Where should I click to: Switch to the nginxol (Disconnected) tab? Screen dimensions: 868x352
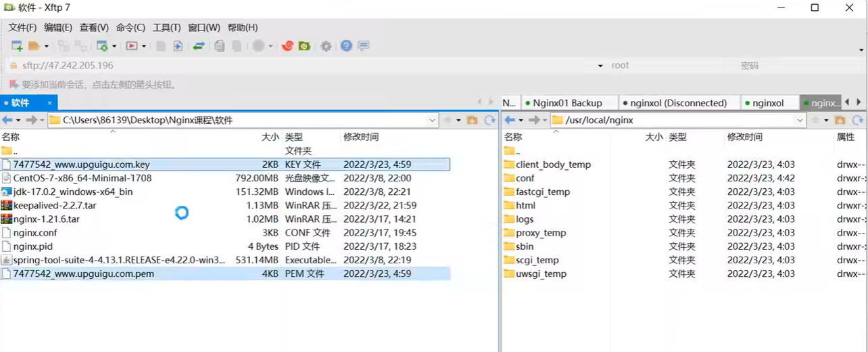point(679,103)
